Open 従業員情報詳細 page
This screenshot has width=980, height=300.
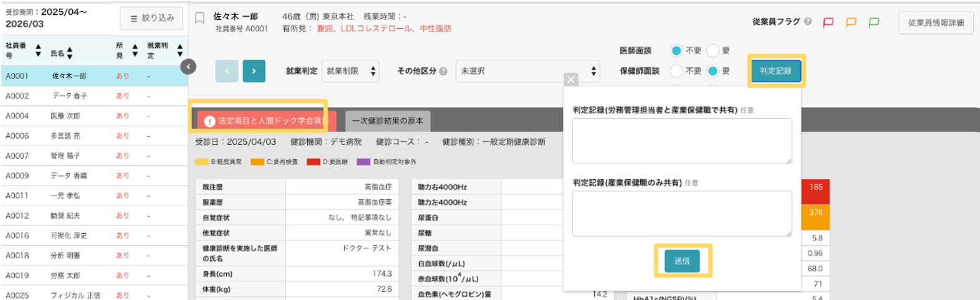[936, 22]
